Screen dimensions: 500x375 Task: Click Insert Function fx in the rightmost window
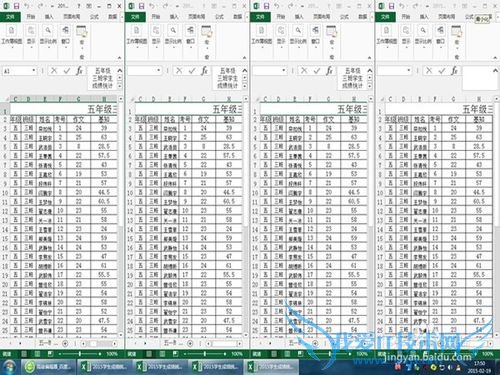tap(454, 71)
